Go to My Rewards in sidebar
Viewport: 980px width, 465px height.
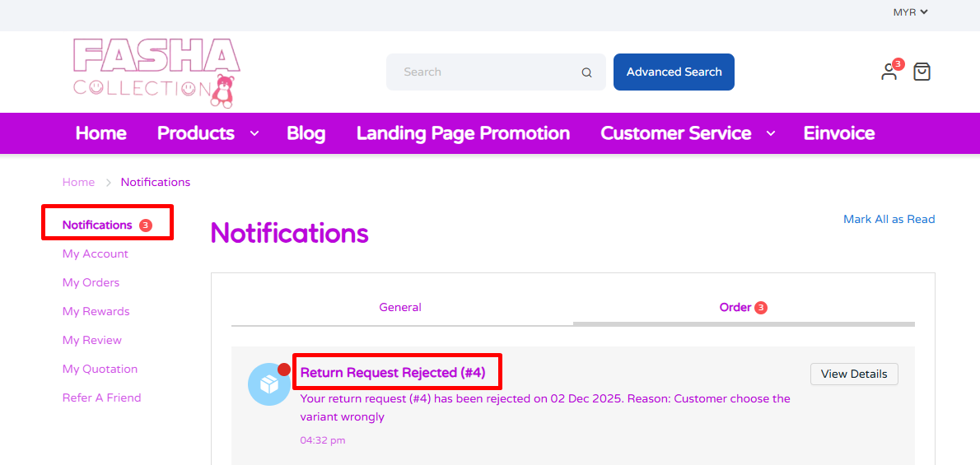click(x=96, y=311)
